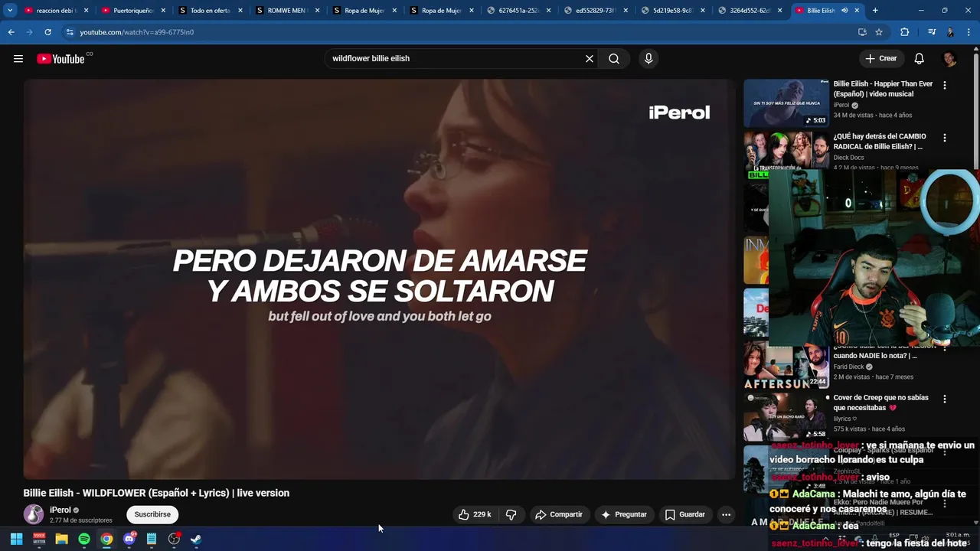Switch to the '6276451a-252' tab
Screen dimensions: 980x551
tap(519, 11)
